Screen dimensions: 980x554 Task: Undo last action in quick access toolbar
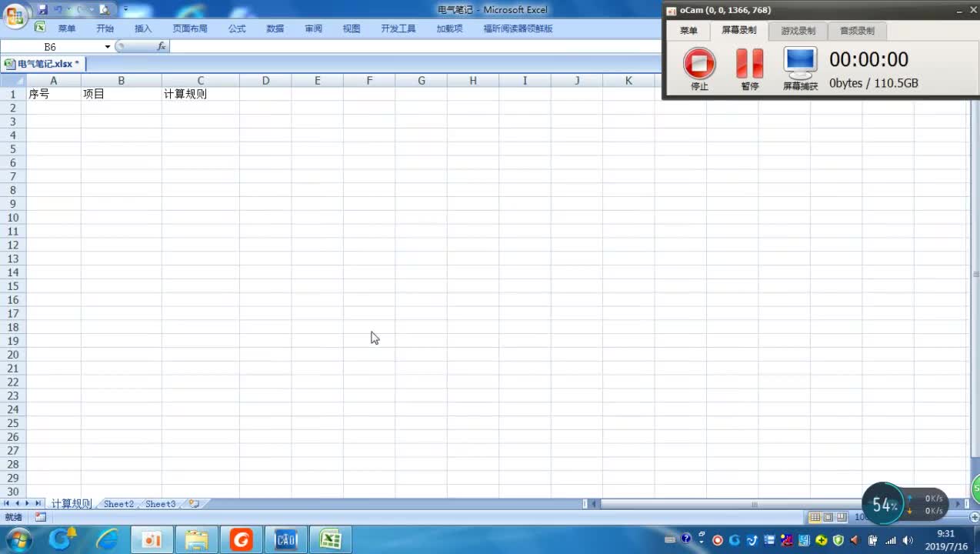point(58,10)
